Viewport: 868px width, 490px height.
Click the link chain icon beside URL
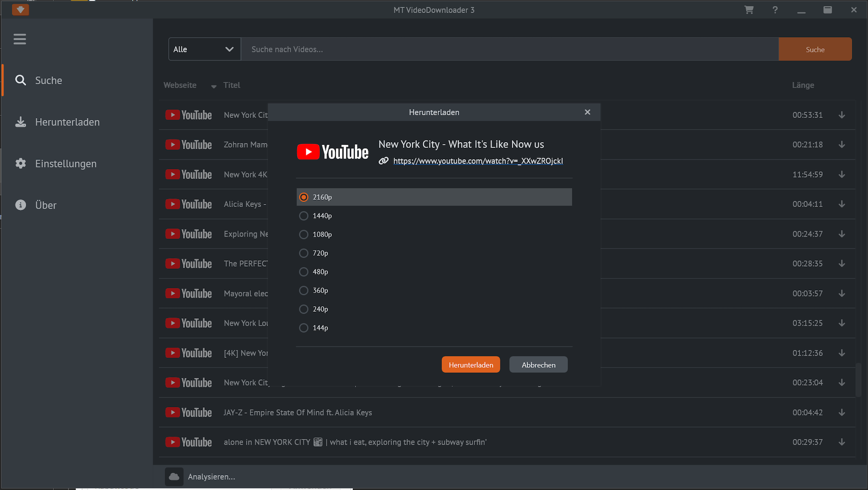[383, 161]
